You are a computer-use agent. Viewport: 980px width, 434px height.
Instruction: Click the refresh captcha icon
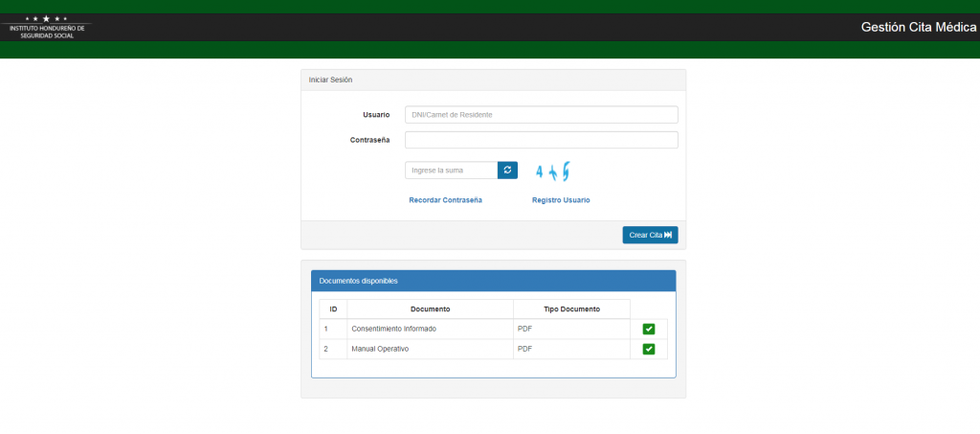tap(507, 171)
